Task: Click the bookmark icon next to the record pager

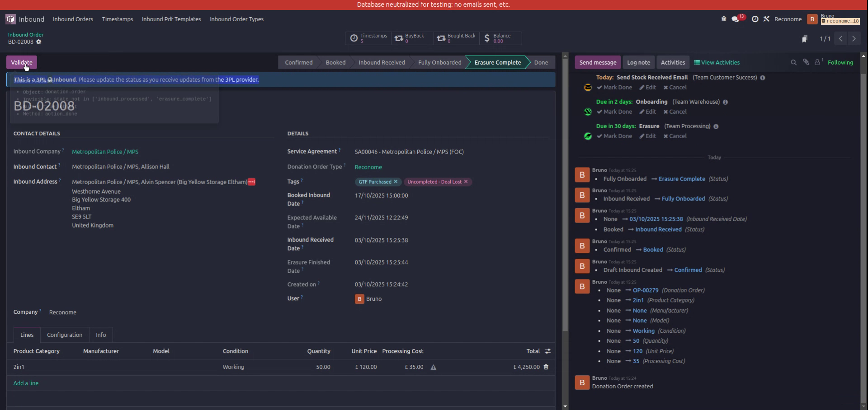Action: click(x=805, y=39)
